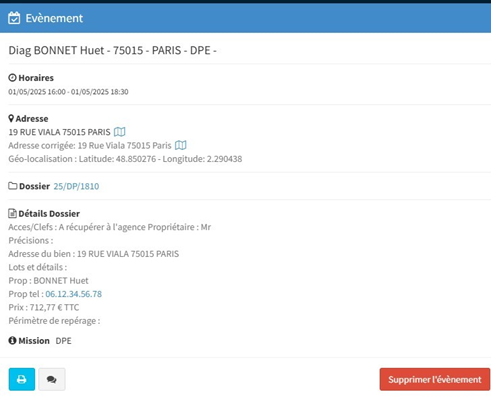
Task: Delete with Supprimer l'évènement button
Action: click(435, 379)
